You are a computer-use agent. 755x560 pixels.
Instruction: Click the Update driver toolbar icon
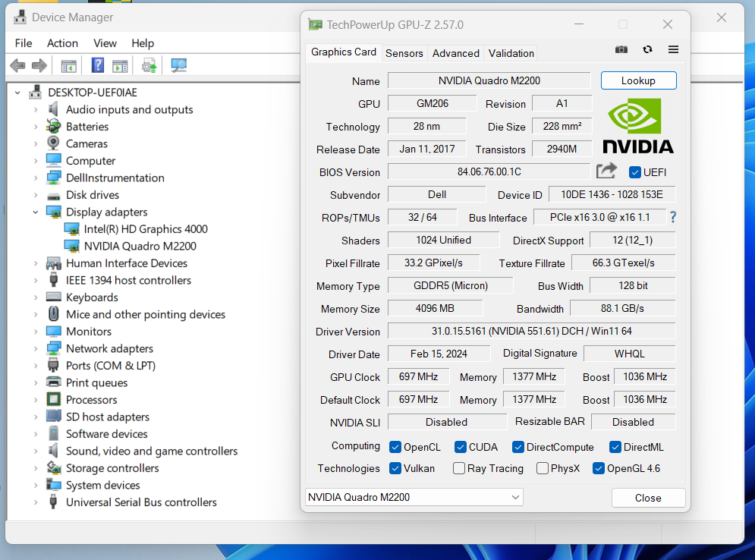coord(149,65)
